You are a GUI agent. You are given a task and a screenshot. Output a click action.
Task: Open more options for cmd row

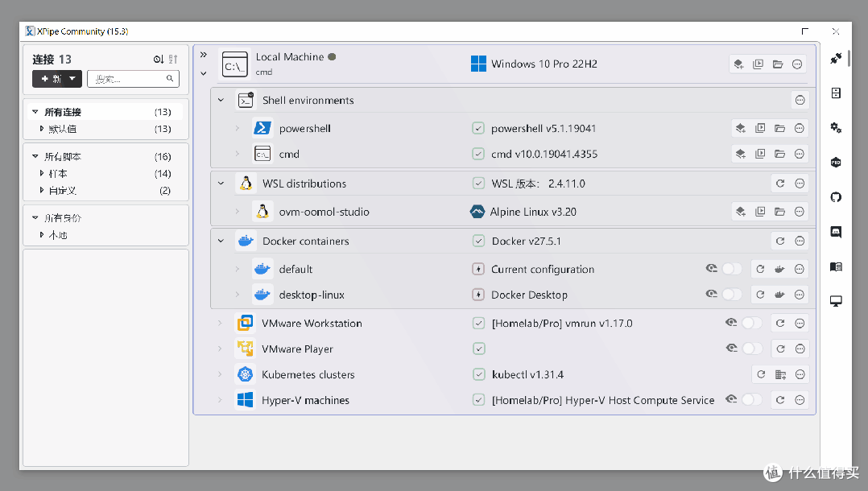click(800, 154)
